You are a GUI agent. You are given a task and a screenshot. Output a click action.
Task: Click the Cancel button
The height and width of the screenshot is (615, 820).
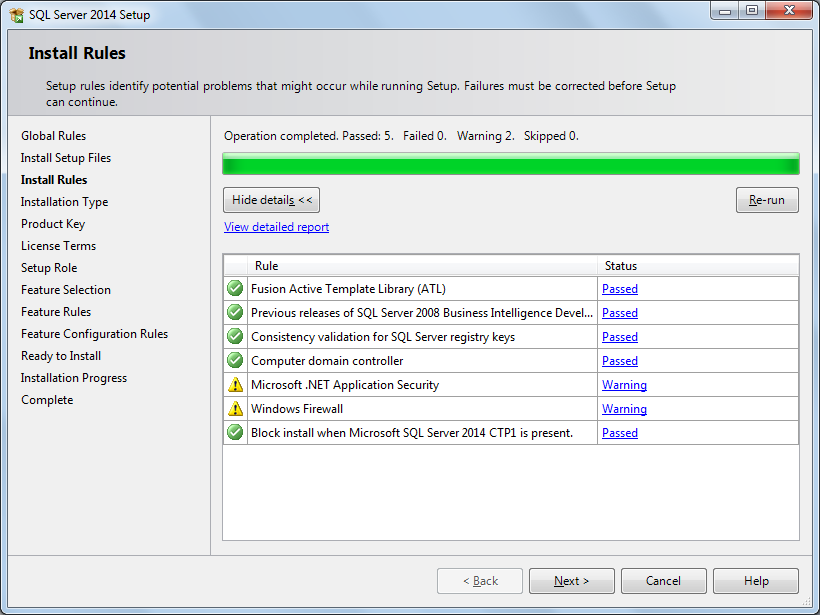(664, 581)
